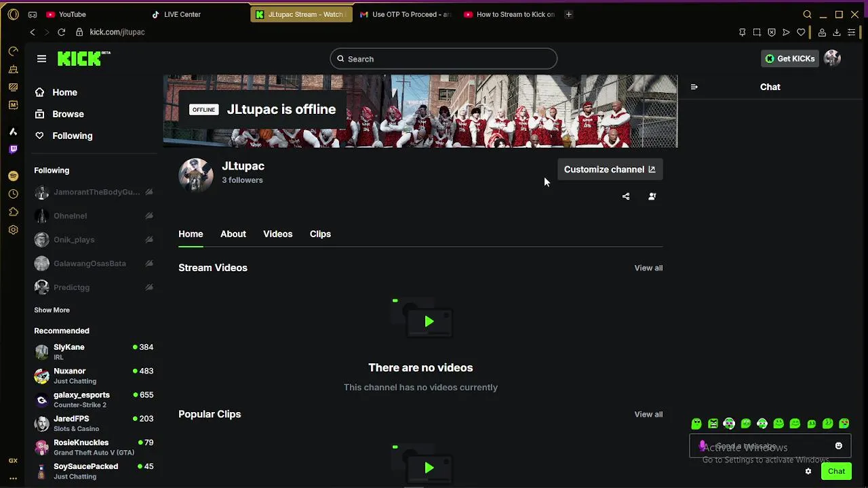Image resolution: width=868 pixels, height=488 pixels.
Task: Click the follow user icon beside share
Action: (x=652, y=197)
